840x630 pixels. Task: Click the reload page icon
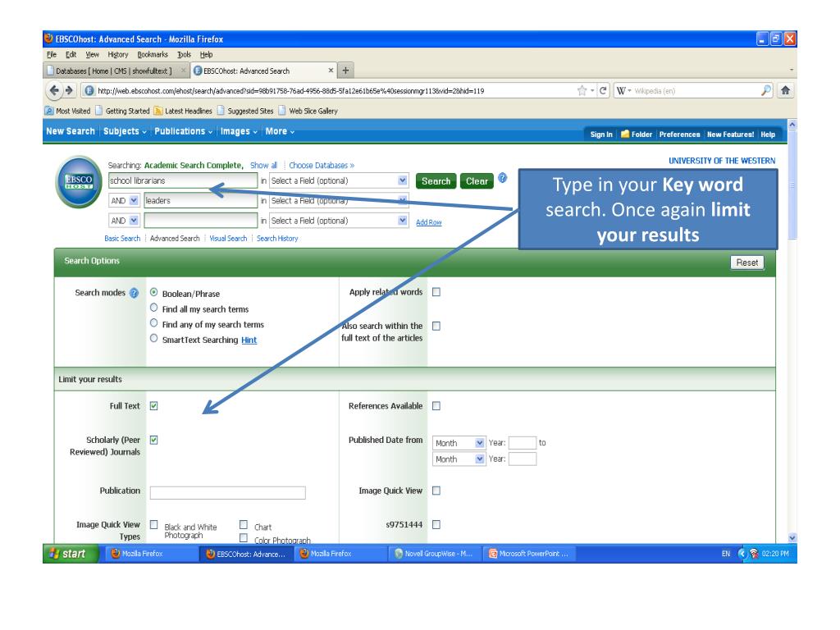pos(603,90)
